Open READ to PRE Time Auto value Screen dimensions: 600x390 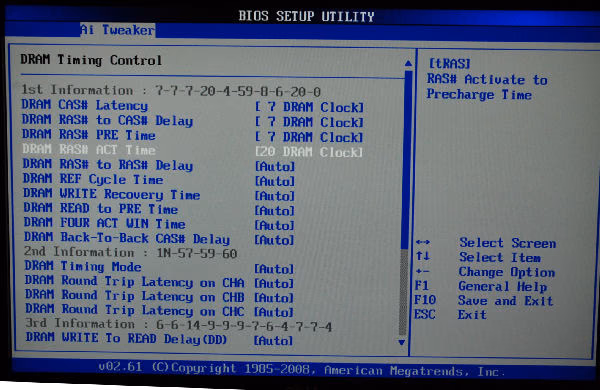[x=275, y=211]
